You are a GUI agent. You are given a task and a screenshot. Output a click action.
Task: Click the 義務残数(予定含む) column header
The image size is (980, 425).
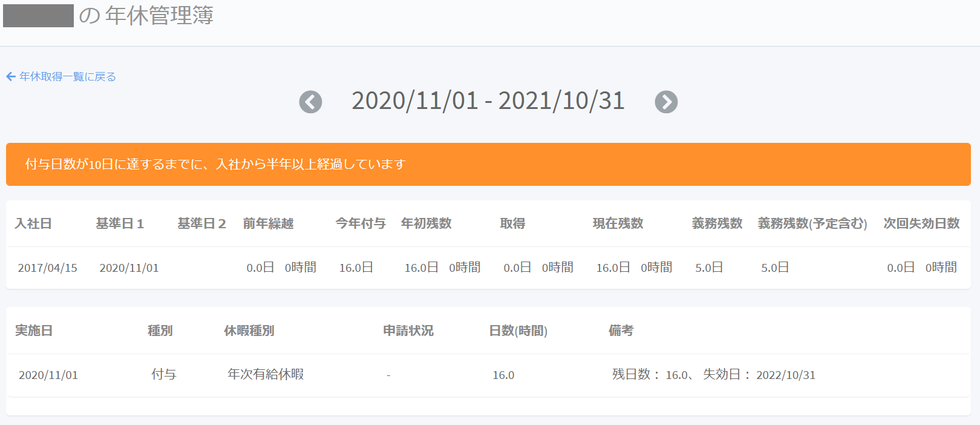pyautogui.click(x=812, y=223)
